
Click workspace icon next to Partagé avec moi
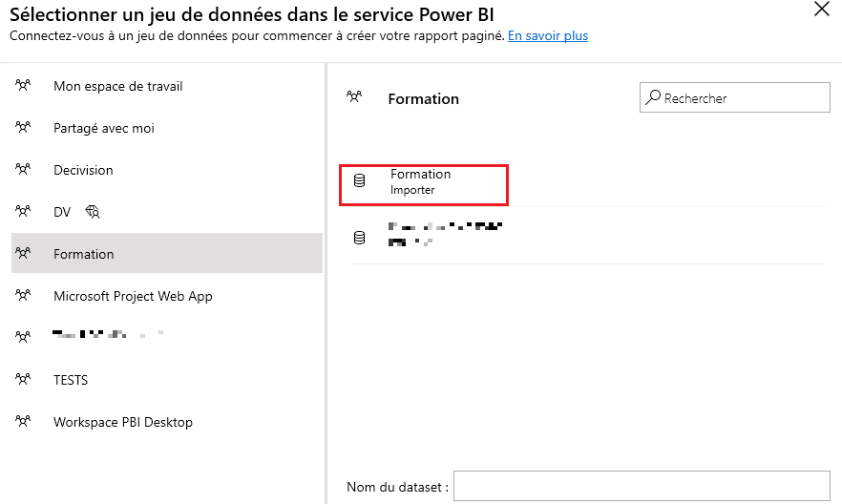pyautogui.click(x=24, y=128)
